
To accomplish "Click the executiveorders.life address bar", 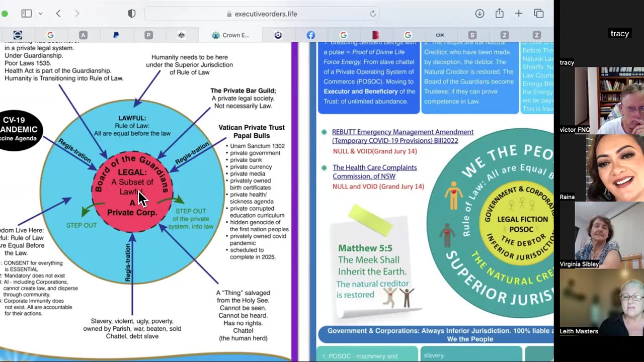I will coord(262,14).
